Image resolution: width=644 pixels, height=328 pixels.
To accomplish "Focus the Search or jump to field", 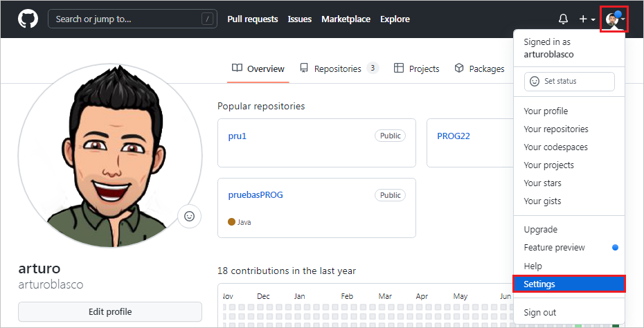I will pyautogui.click(x=133, y=19).
